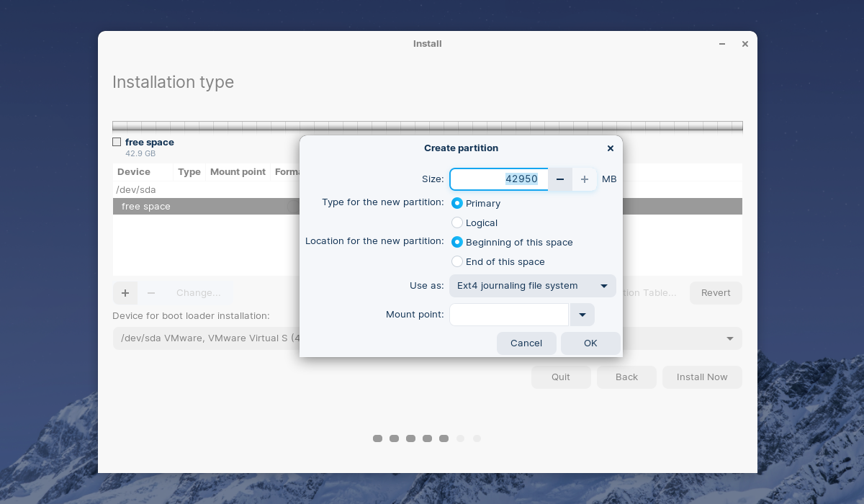Screen dimensions: 864x504
Task: Click the Revert button
Action: (x=716, y=293)
